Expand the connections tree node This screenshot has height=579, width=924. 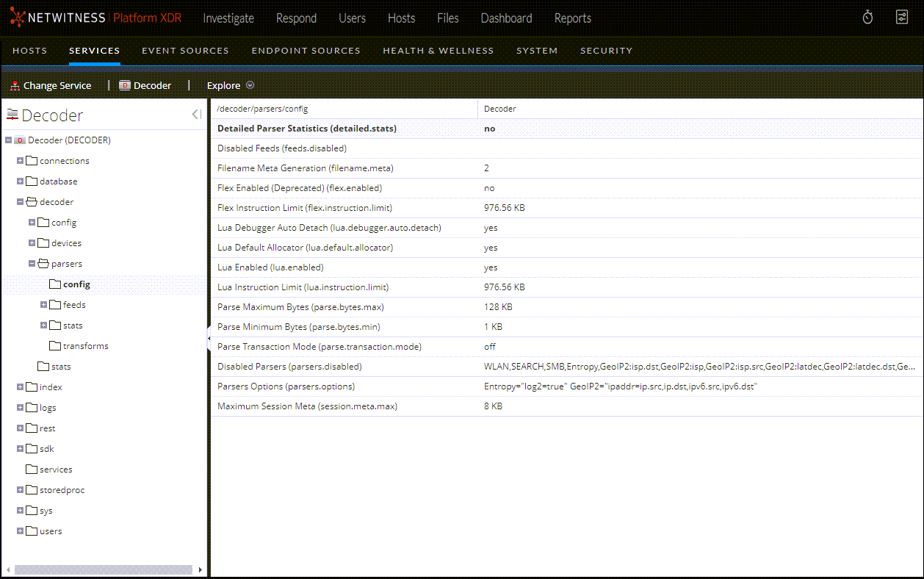click(x=20, y=160)
